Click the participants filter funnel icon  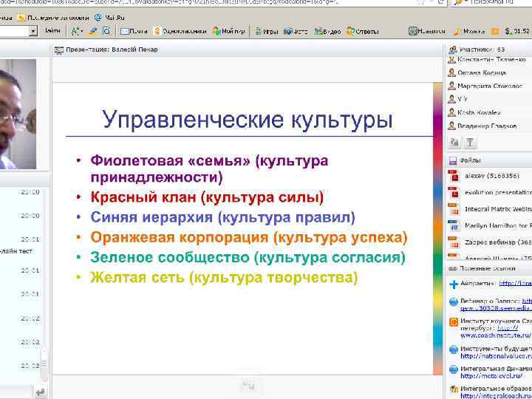pyautogui.click(x=470, y=143)
